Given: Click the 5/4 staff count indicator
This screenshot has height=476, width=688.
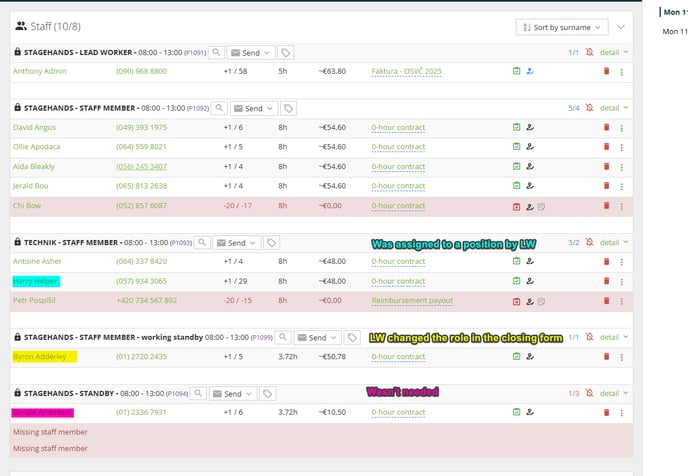Looking at the screenshot, I should click(x=573, y=108).
